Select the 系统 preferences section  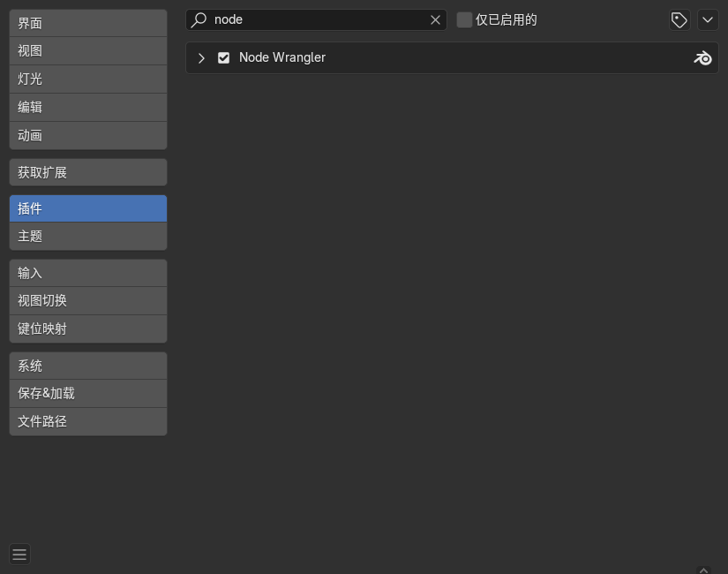(x=88, y=366)
